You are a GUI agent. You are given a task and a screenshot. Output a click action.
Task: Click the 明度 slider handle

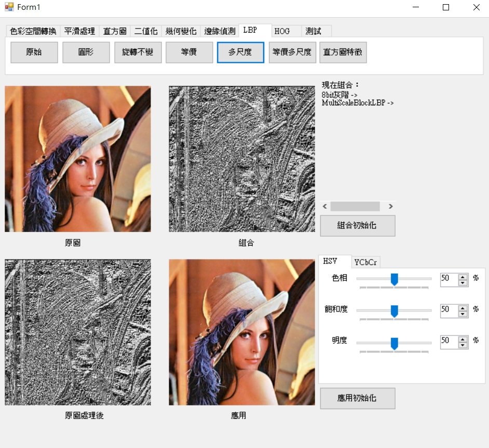[394, 343]
